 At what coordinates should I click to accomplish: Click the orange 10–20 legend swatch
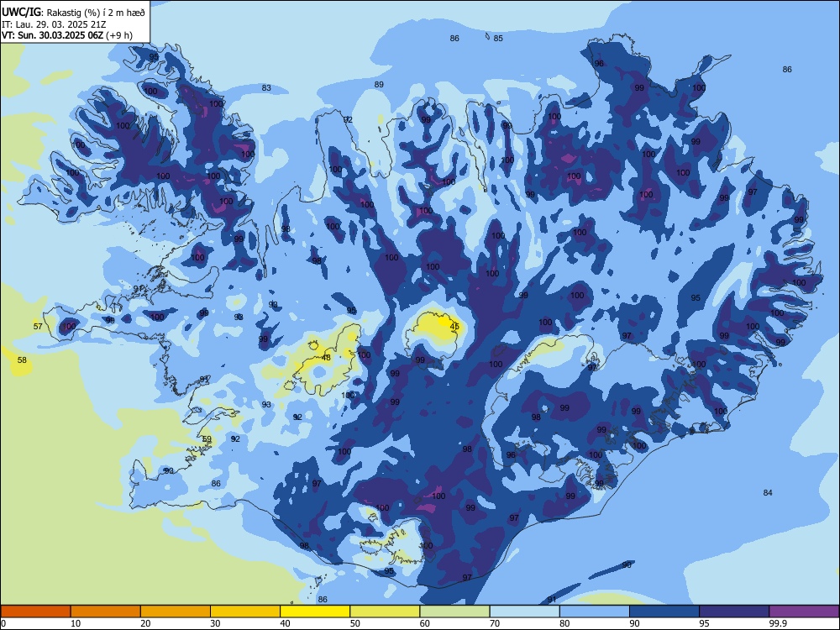tap(106, 612)
